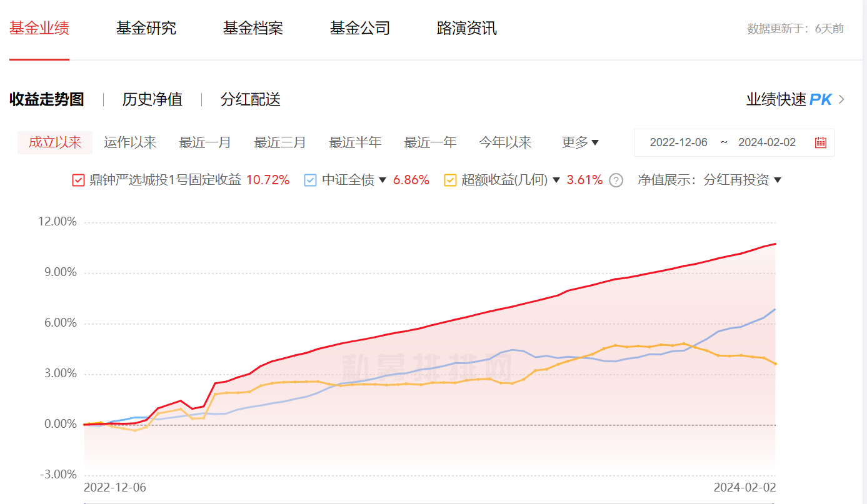Viewport: 867px width, 504px height.
Task: Click the 数据更新于：6天前 notice
Action: coord(795,29)
